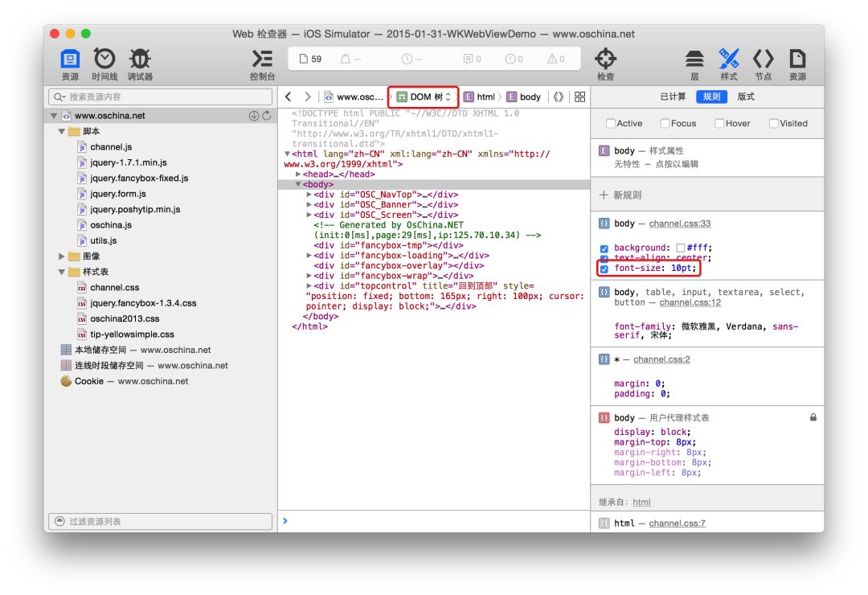Enable the Hover pseudo-class checkbox
The width and height of the screenshot is (868, 595).
coord(719,123)
